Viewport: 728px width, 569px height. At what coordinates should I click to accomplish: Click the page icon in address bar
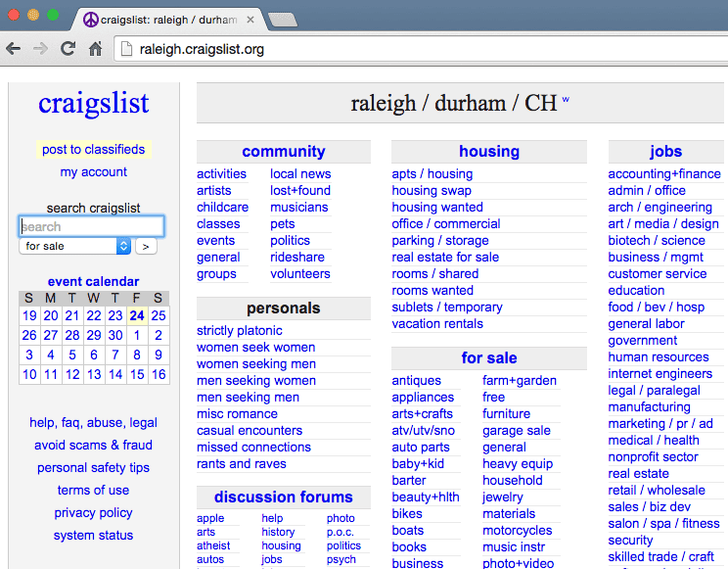tap(126, 49)
